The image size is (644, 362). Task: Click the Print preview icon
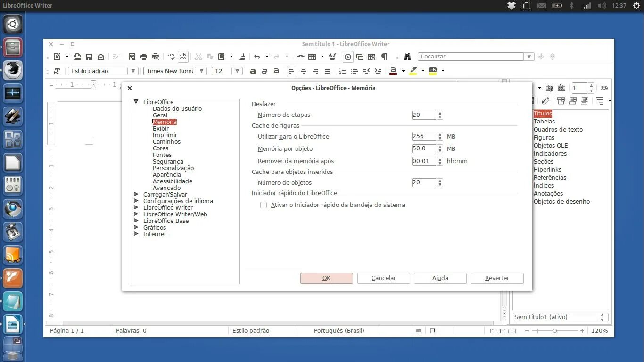pos(156,57)
